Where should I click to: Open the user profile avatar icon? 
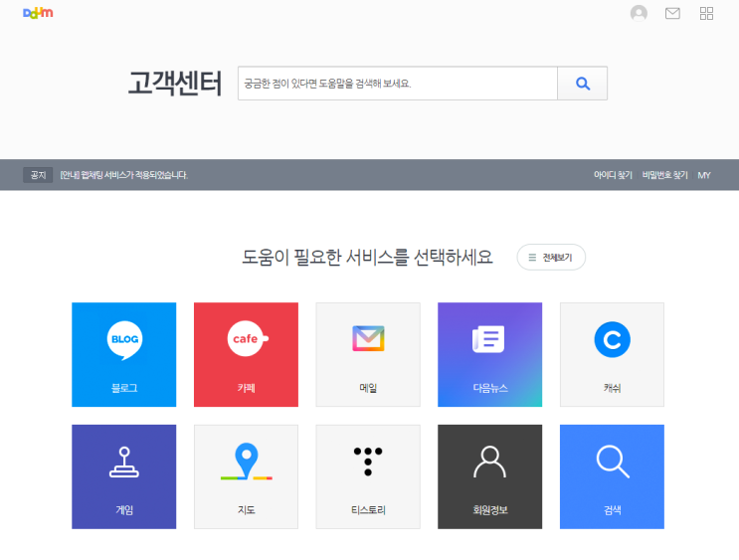(x=639, y=13)
